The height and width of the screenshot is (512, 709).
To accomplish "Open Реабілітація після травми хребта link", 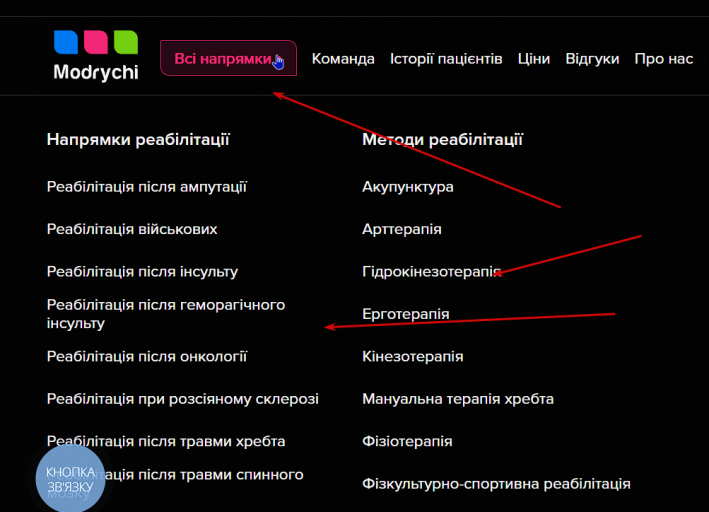I will [166, 441].
